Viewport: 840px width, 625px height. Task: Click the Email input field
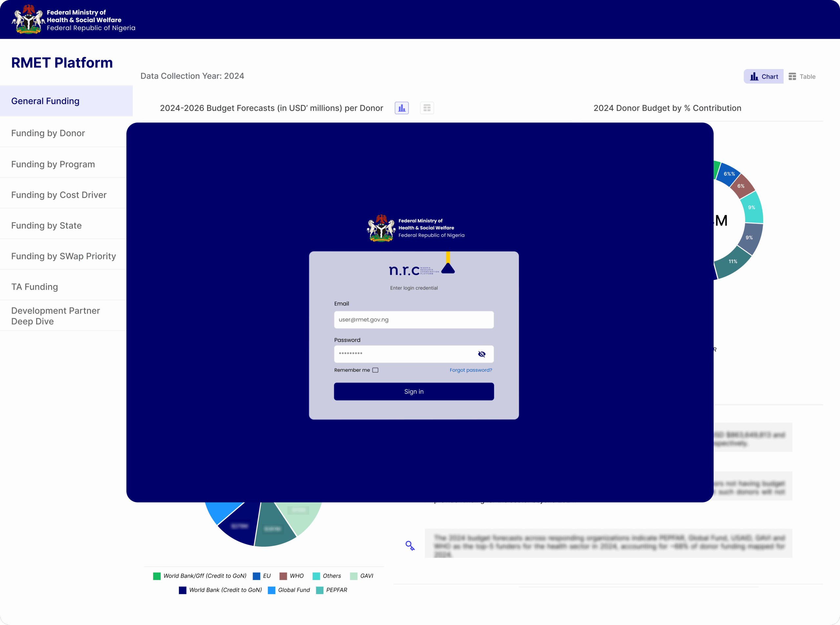[413, 320]
